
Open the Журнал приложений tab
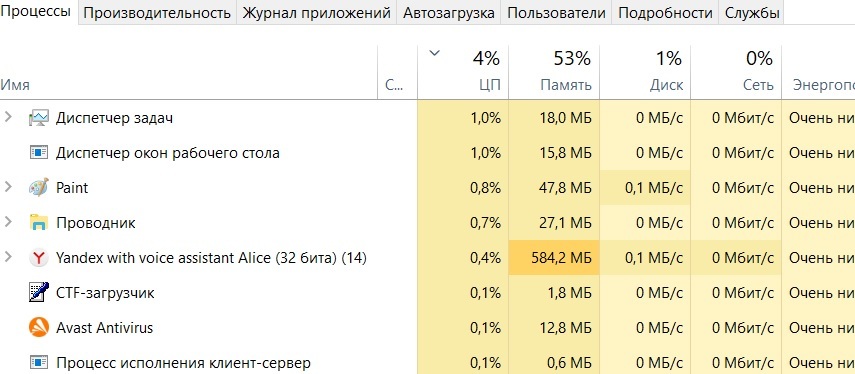point(316,13)
